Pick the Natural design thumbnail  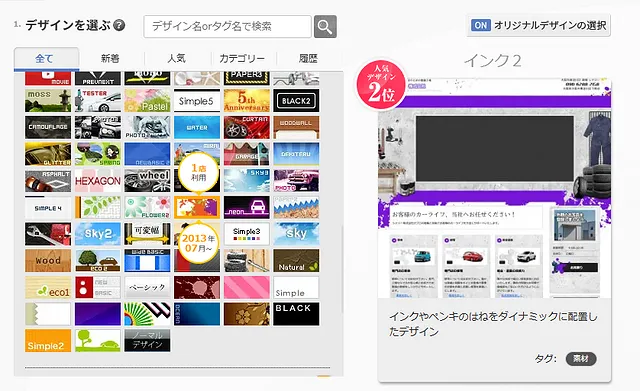coord(296,260)
